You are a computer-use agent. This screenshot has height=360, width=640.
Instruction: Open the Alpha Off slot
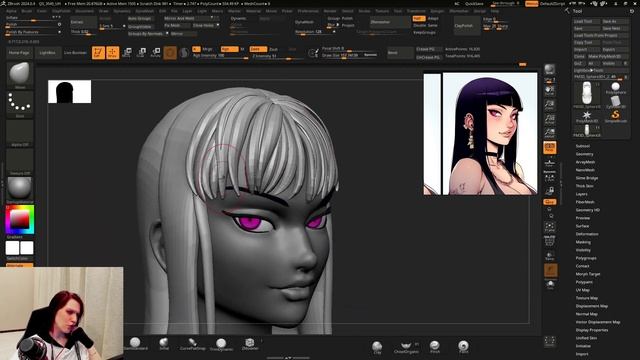click(20, 132)
